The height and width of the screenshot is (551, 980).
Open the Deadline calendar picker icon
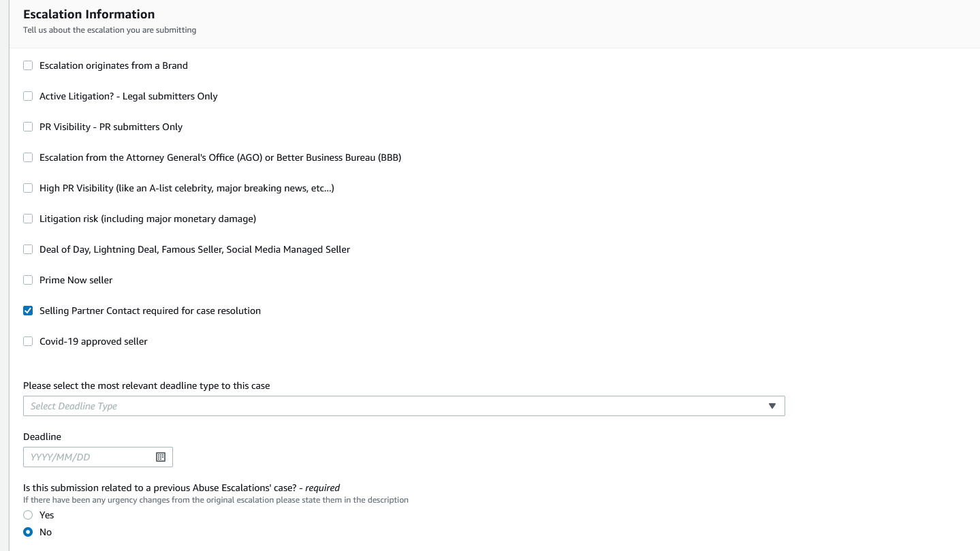point(161,457)
